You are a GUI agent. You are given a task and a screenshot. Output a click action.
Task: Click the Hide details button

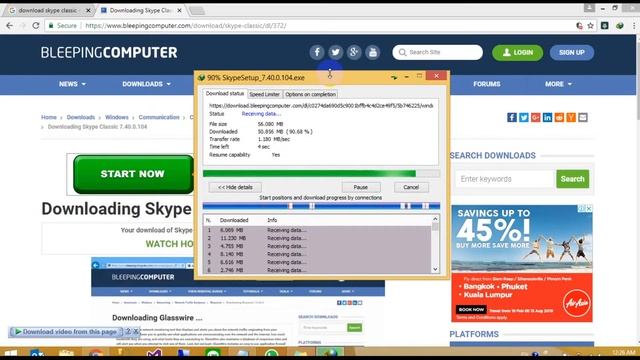pyautogui.click(x=235, y=187)
